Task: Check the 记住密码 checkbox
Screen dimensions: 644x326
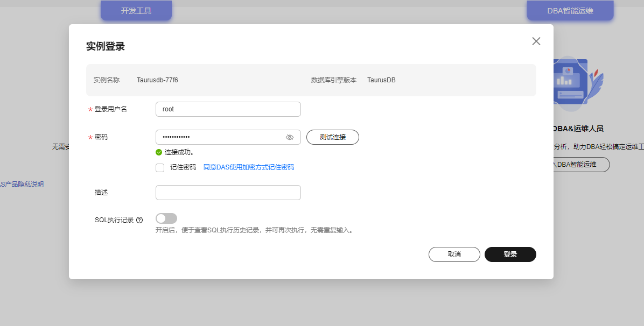Action: point(160,167)
